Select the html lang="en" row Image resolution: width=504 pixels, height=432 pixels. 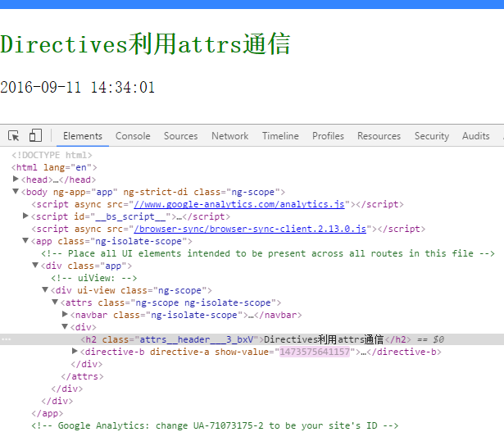click(54, 167)
